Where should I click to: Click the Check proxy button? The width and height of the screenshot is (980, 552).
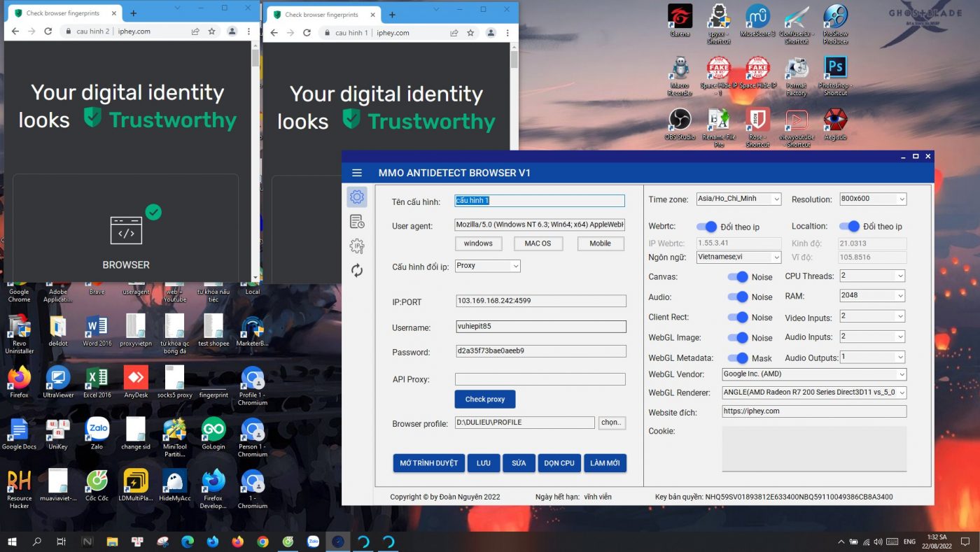tap(484, 399)
